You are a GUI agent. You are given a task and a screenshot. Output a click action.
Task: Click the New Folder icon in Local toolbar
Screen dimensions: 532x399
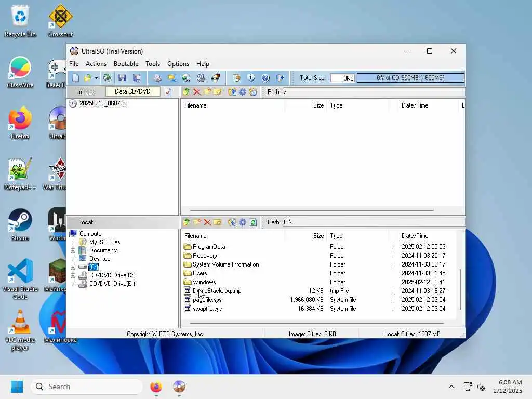point(197,222)
